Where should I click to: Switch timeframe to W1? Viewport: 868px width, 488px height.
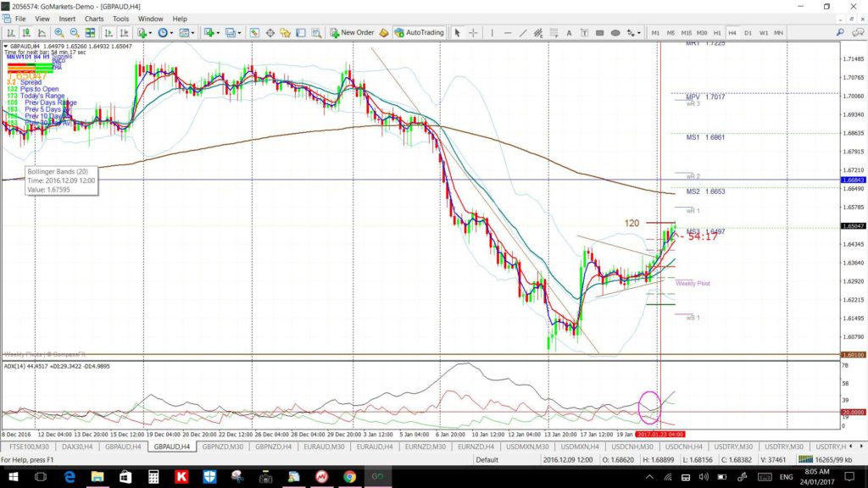tap(764, 33)
